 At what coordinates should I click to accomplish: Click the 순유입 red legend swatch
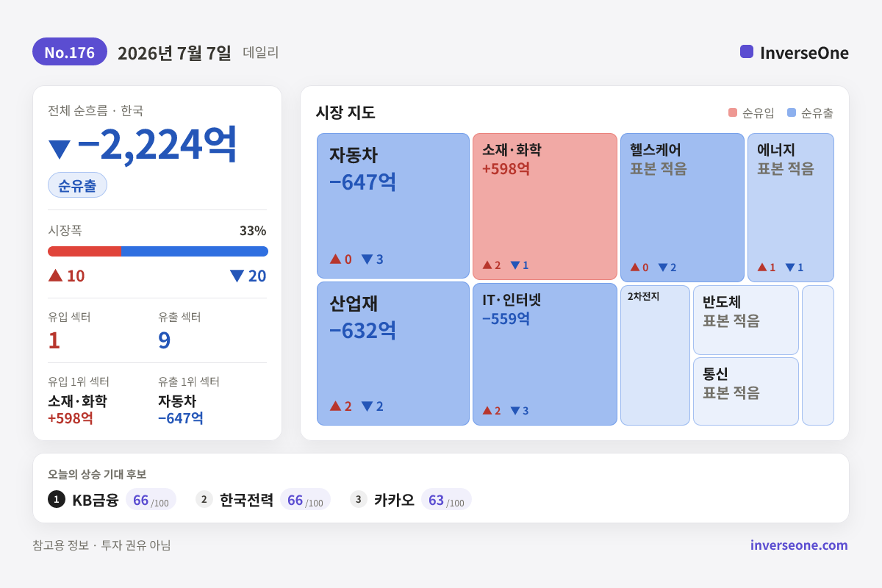[733, 112]
